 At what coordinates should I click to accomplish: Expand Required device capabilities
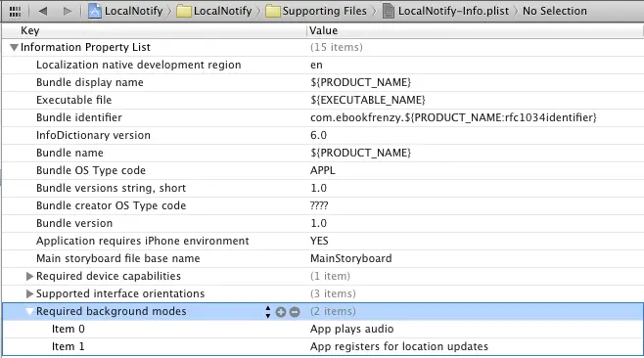click(x=29, y=276)
